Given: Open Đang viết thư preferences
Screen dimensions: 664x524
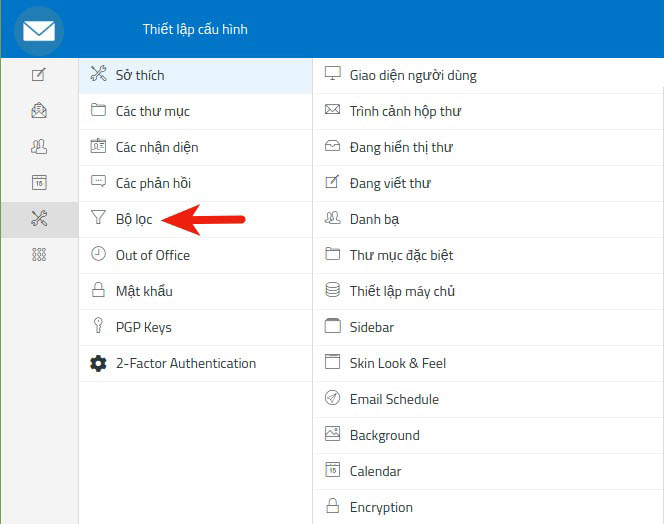Looking at the screenshot, I should 488,183.
